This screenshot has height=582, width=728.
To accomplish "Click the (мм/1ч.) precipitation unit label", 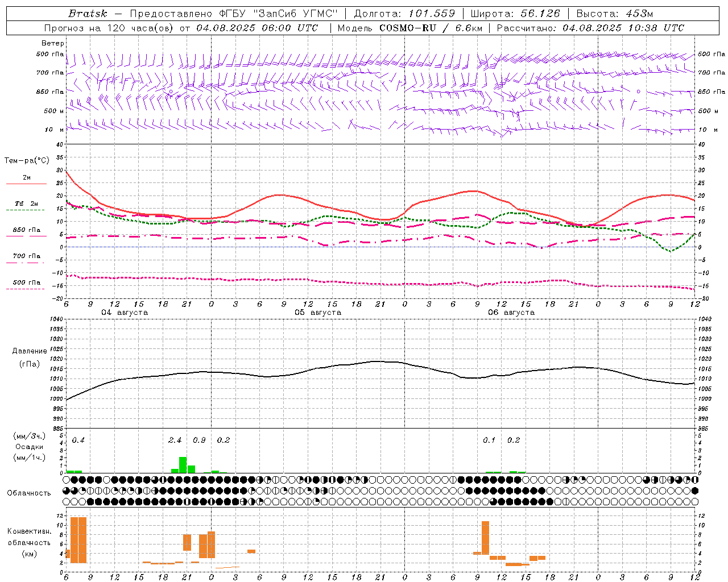I will coord(30,457).
